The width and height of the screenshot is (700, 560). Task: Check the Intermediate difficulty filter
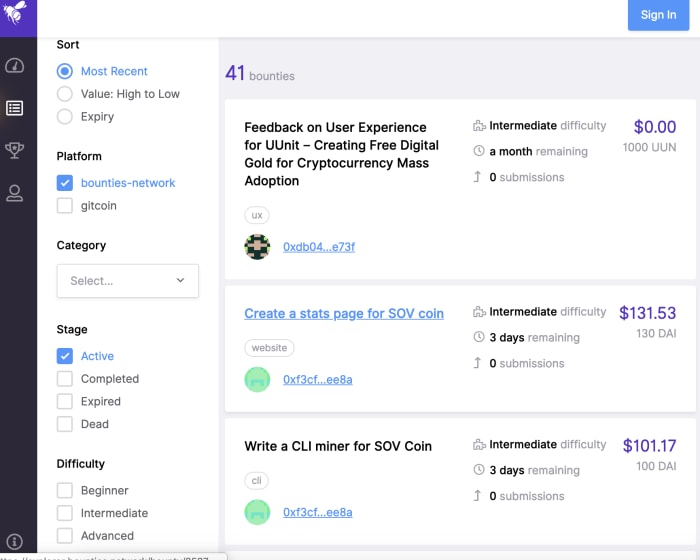click(x=65, y=513)
